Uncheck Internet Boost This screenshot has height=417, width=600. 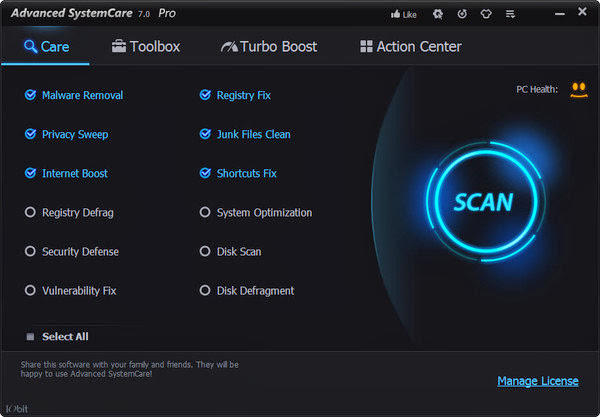point(30,173)
